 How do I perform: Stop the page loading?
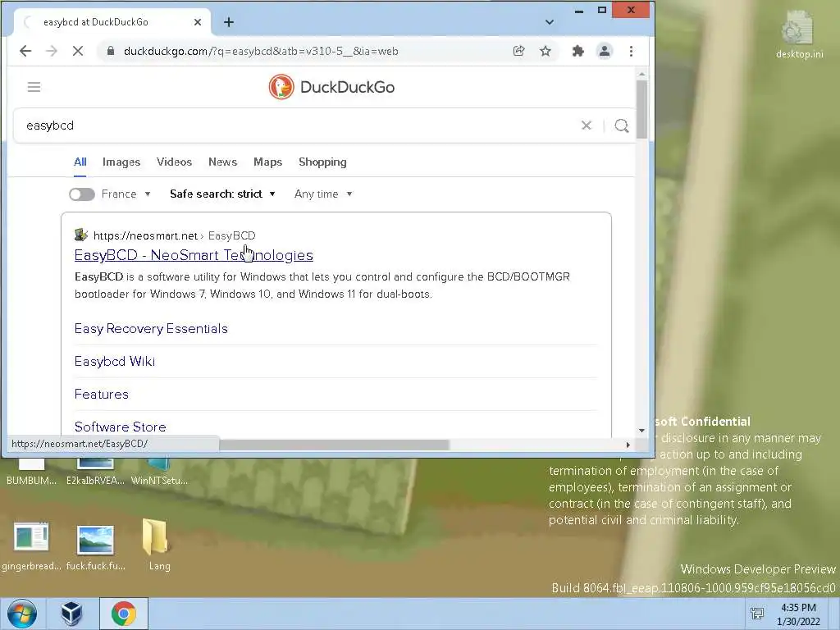78,51
